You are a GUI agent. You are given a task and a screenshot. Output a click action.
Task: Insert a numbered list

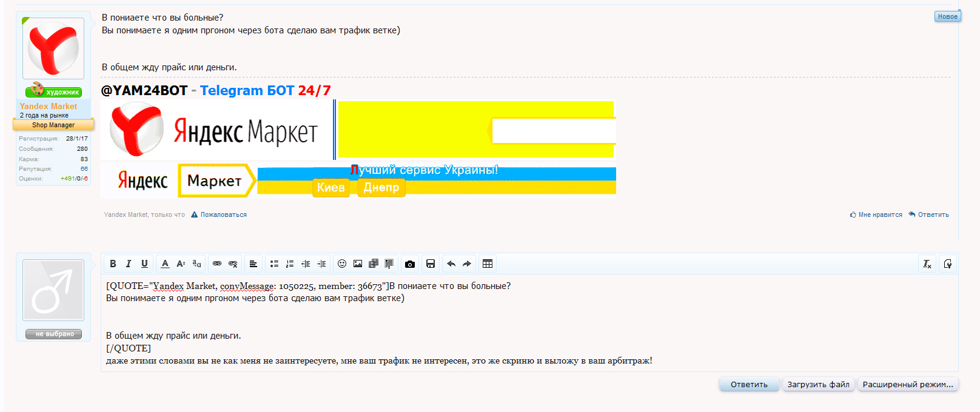click(x=290, y=264)
